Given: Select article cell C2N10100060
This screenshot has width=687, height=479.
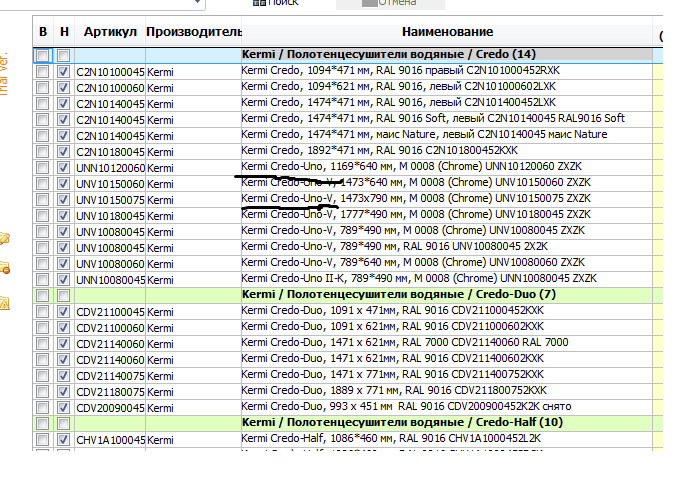Looking at the screenshot, I should (x=110, y=88).
